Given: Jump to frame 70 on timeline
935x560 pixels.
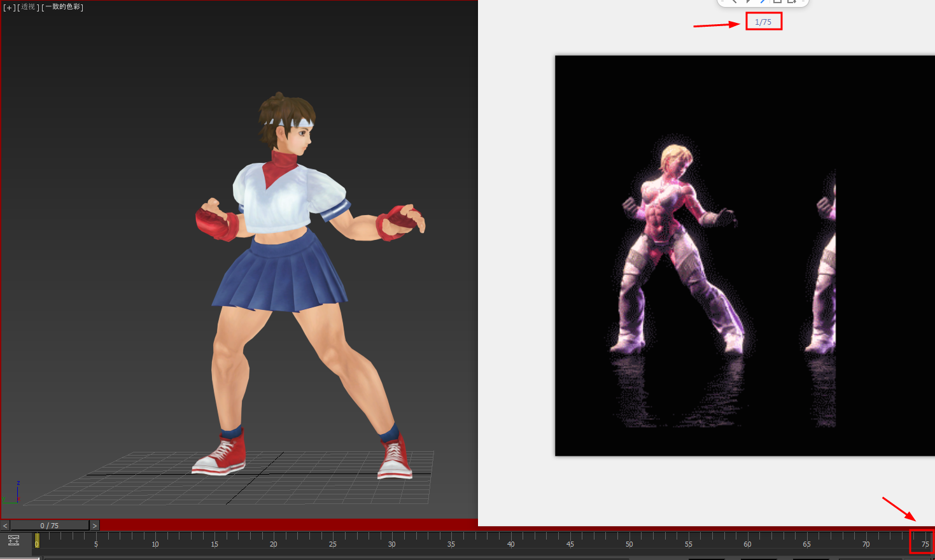Looking at the screenshot, I should (866, 544).
